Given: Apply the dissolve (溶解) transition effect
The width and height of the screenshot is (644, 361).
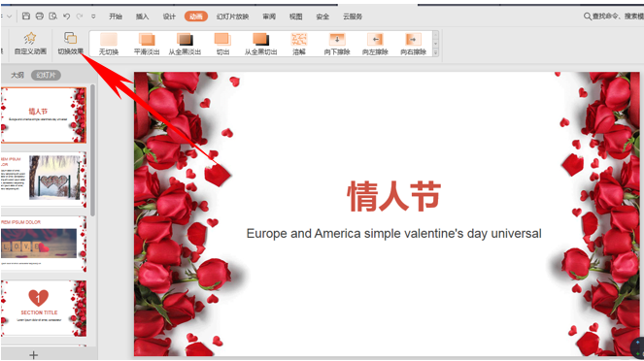Looking at the screenshot, I should pos(299,44).
